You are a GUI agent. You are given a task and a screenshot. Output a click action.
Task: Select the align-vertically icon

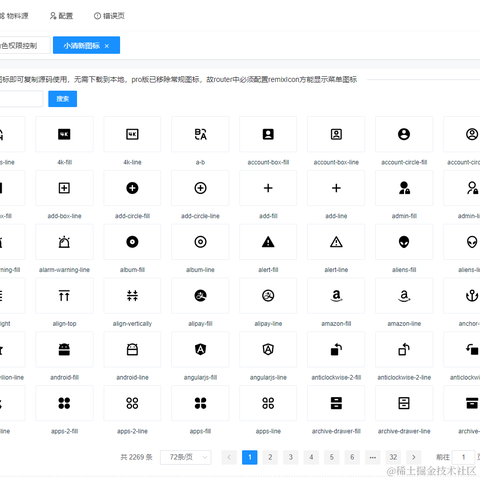132,296
